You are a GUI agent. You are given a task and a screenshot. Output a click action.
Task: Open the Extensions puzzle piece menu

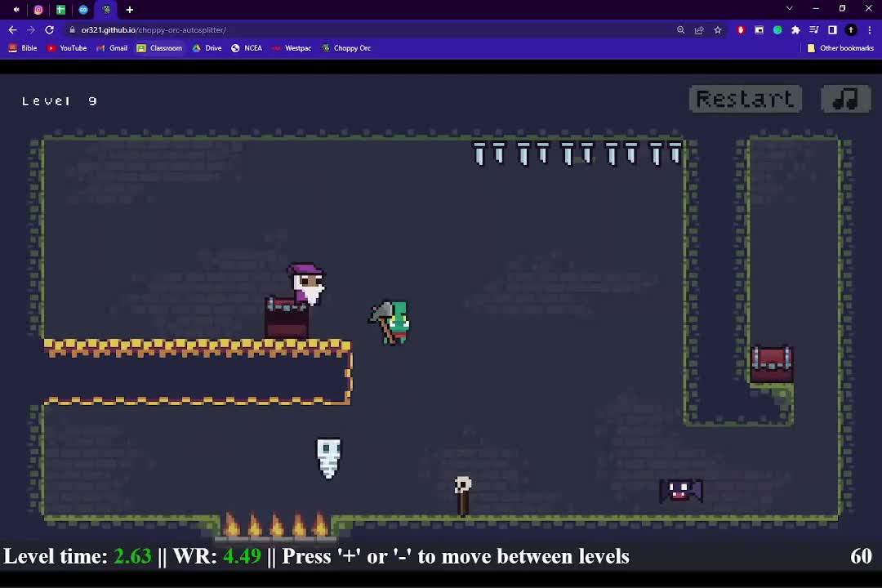795,30
